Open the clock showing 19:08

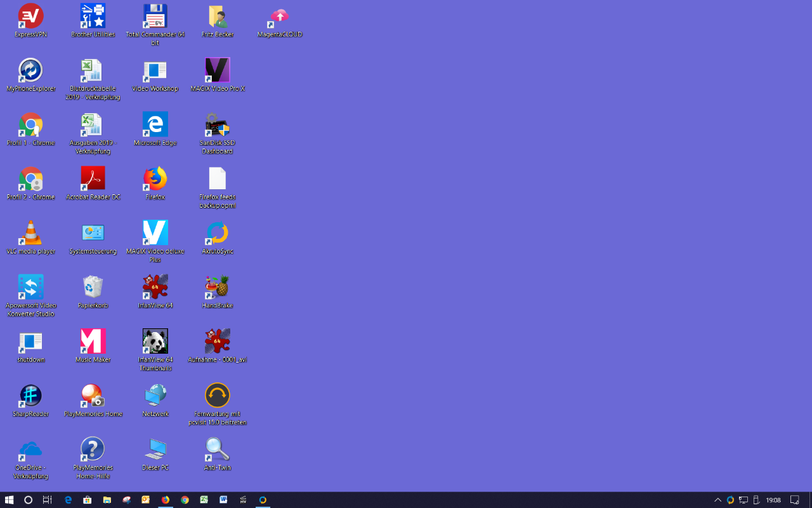[x=773, y=500]
